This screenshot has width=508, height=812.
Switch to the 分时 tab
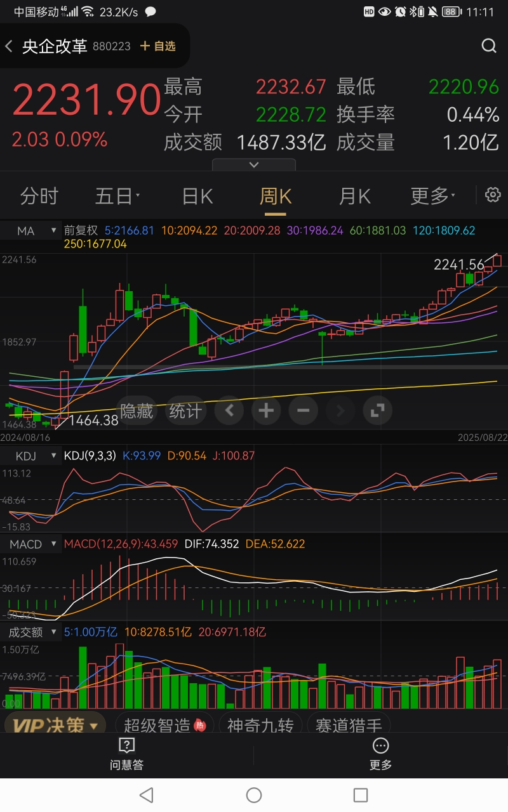tap(39, 196)
